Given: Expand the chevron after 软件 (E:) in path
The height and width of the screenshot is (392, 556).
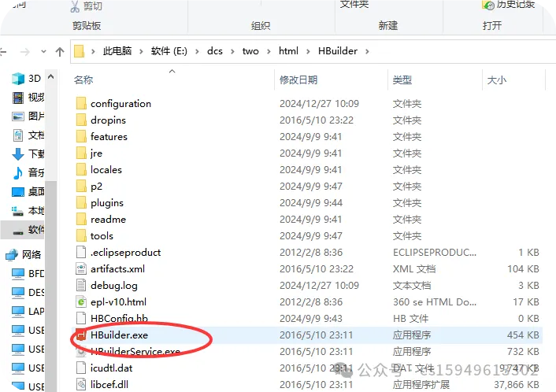Looking at the screenshot, I should click(197, 51).
